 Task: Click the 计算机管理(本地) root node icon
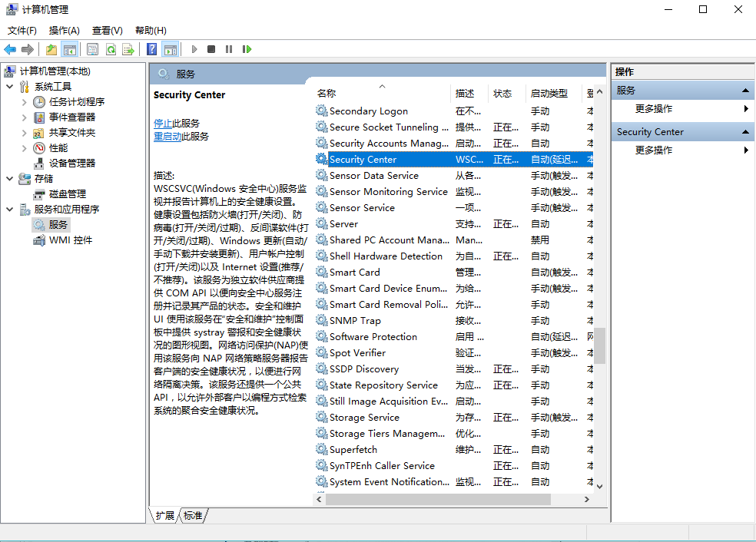tap(10, 71)
